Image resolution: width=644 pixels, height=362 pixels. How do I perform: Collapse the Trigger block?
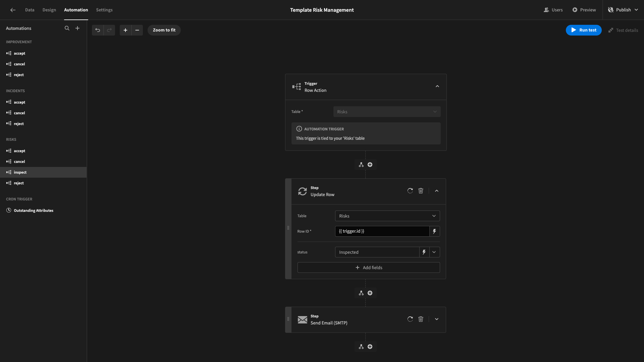pos(437,86)
